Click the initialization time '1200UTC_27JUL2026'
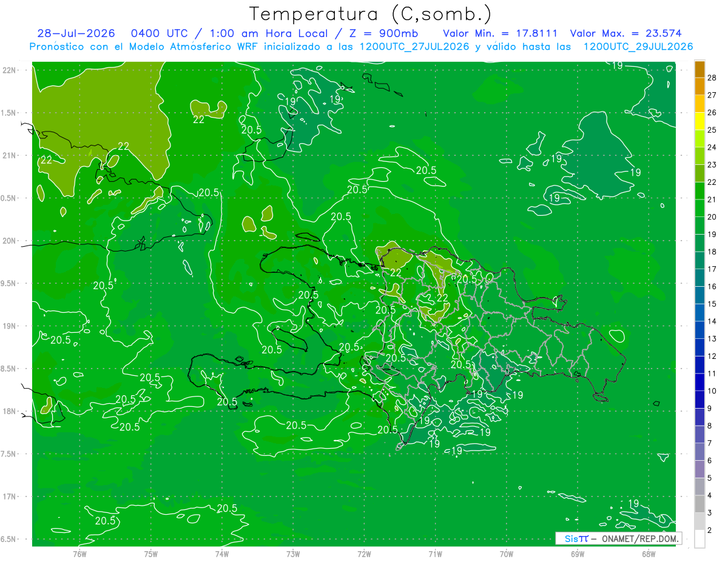Screen dimensions: 728x562 (414, 47)
